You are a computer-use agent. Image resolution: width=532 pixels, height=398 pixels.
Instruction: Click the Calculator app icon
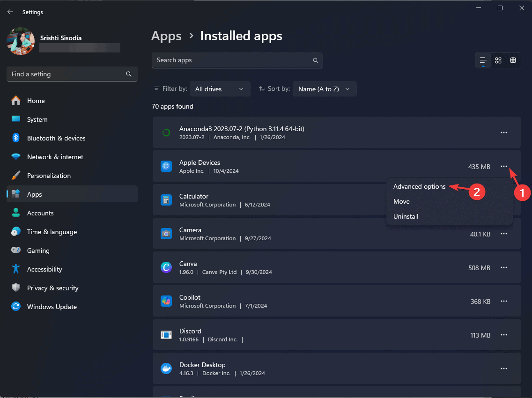[x=166, y=200]
